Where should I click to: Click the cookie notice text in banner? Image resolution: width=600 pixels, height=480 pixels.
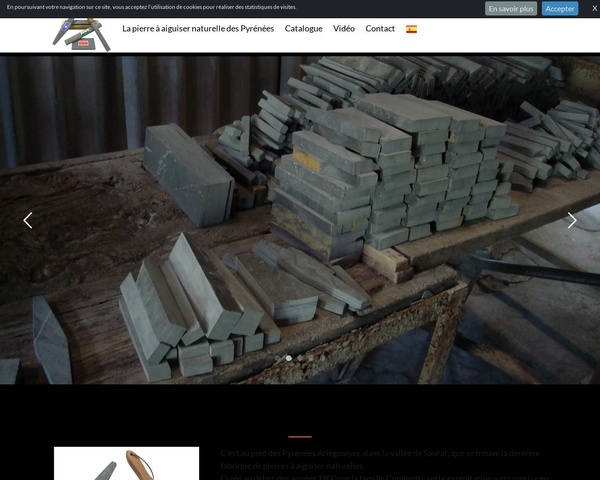[152, 8]
